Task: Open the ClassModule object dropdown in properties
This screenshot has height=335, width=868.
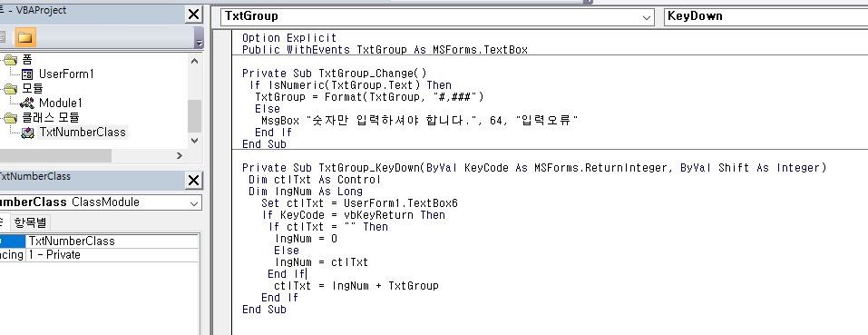Action: (x=194, y=203)
